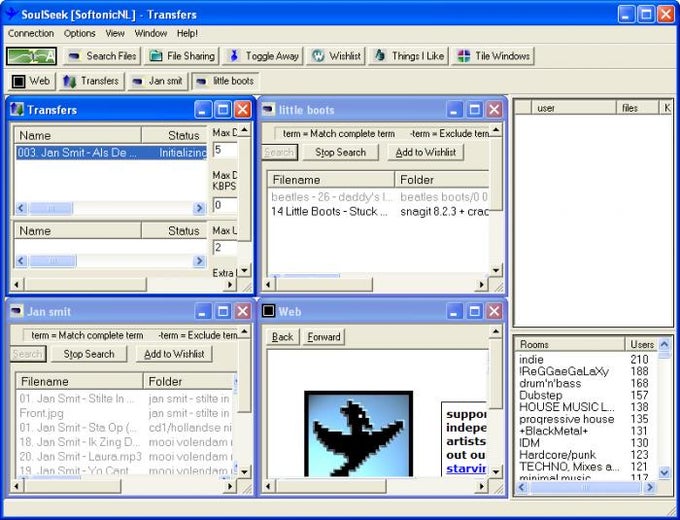Open the Window menu
Viewport: 680px width, 520px height.
coord(150,33)
